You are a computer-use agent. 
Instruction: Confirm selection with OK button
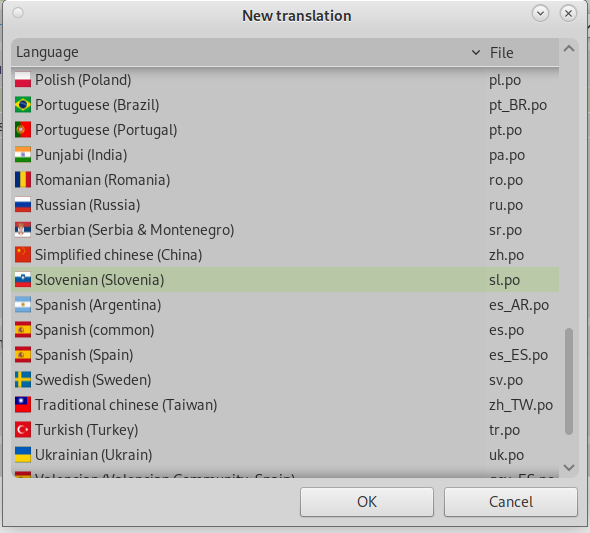pos(367,502)
